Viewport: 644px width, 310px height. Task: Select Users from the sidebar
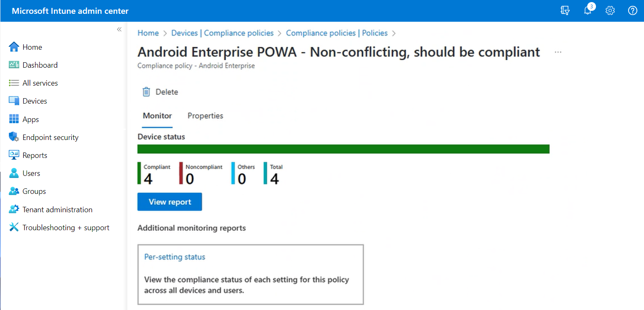tap(31, 173)
